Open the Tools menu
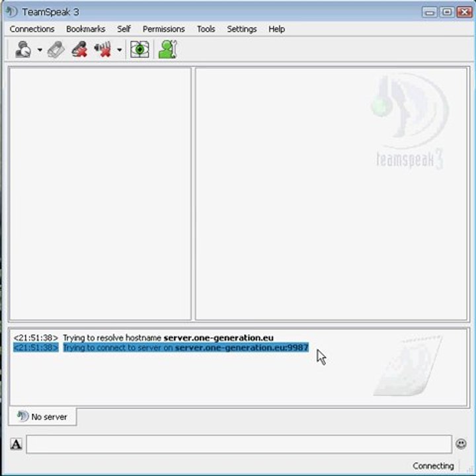This screenshot has height=476, width=476. [206, 29]
